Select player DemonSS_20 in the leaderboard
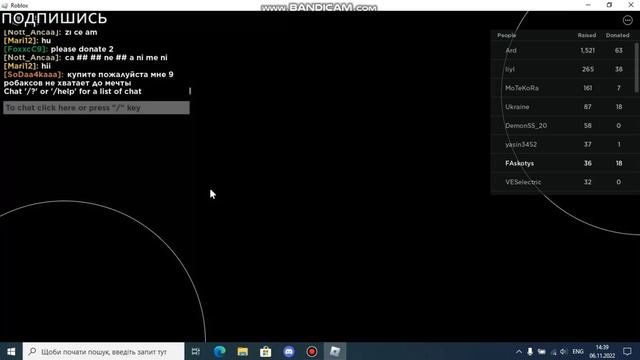The width and height of the screenshot is (640, 360). coord(526,126)
